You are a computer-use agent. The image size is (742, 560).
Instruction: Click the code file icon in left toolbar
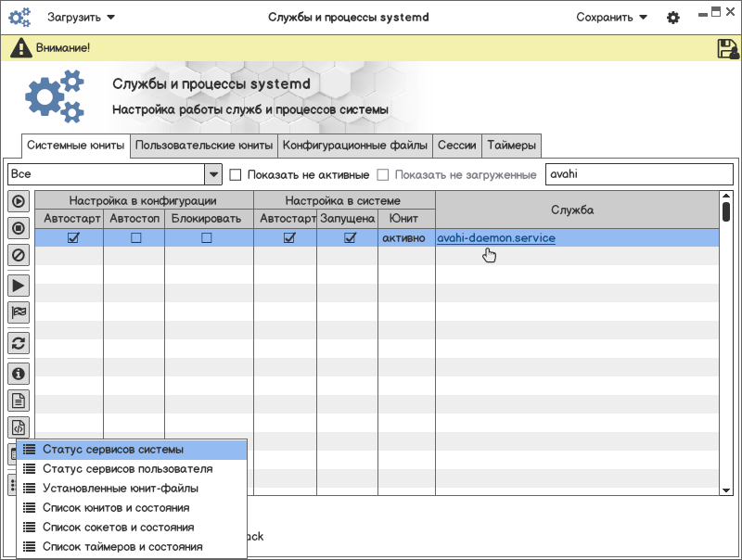(x=19, y=427)
